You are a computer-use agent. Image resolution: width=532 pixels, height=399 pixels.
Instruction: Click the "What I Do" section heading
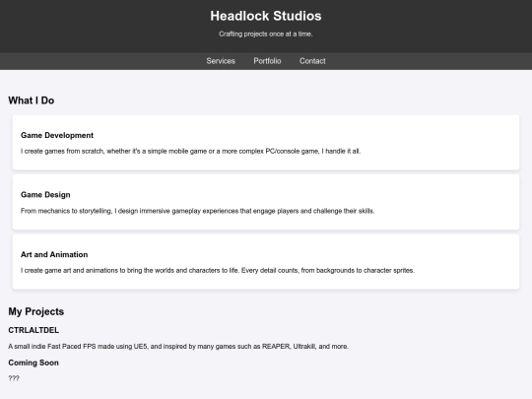pyautogui.click(x=32, y=100)
